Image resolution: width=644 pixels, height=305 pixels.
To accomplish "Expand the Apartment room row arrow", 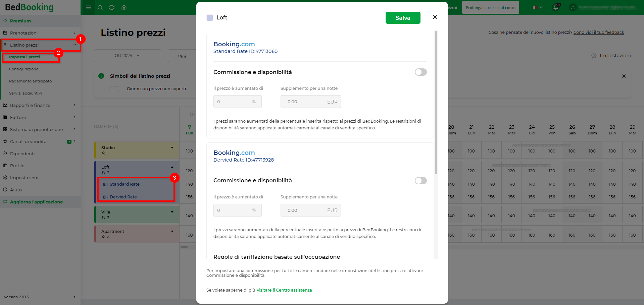I will (172, 231).
